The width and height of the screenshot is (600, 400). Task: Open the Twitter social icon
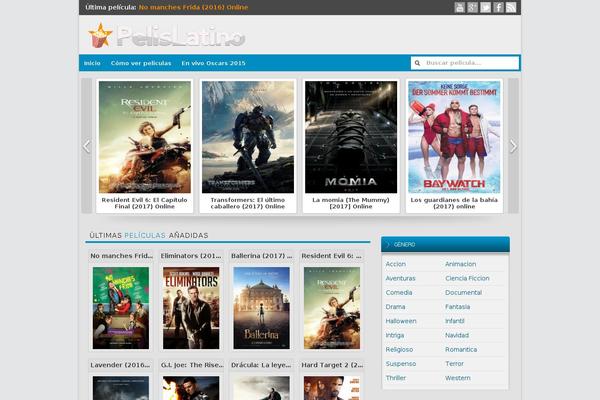tap(485, 7)
